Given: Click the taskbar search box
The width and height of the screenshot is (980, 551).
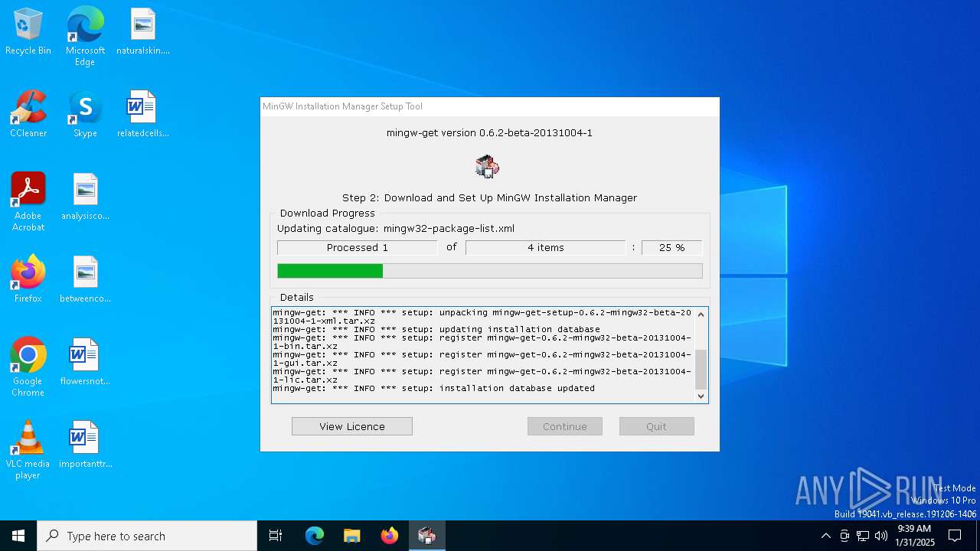Looking at the screenshot, I should coord(147,536).
